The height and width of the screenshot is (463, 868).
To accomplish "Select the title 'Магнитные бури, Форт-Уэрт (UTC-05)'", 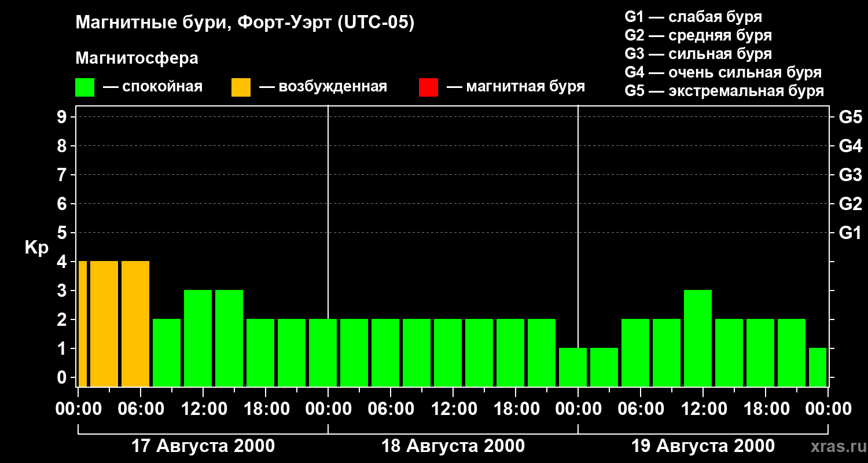I will coord(245,23).
